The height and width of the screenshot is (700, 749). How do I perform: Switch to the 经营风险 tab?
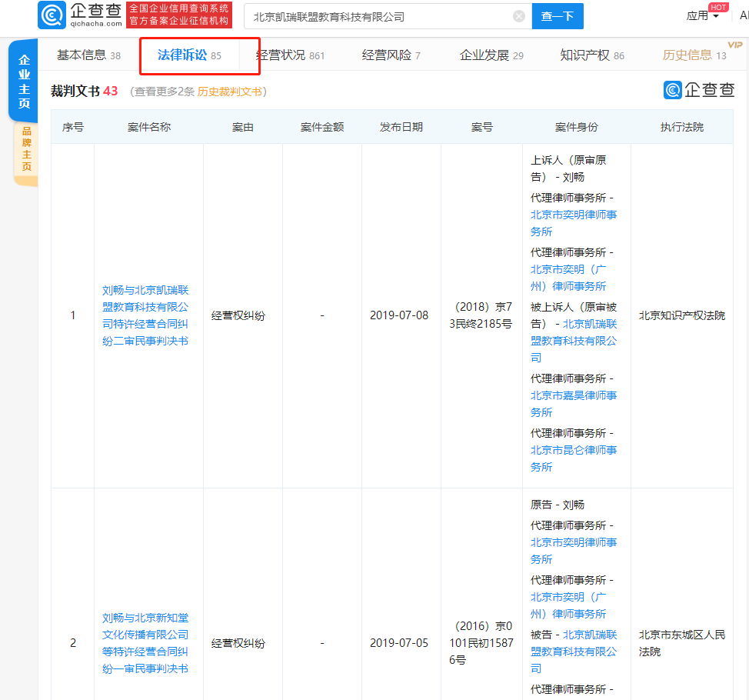pos(391,55)
